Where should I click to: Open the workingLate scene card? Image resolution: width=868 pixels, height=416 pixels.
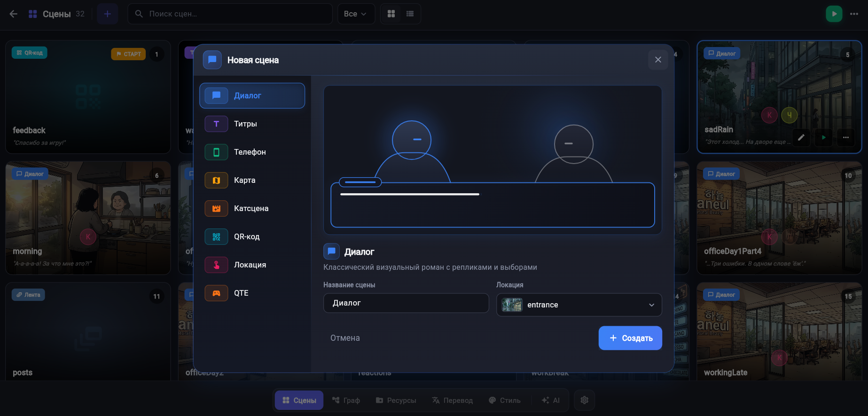point(779,331)
